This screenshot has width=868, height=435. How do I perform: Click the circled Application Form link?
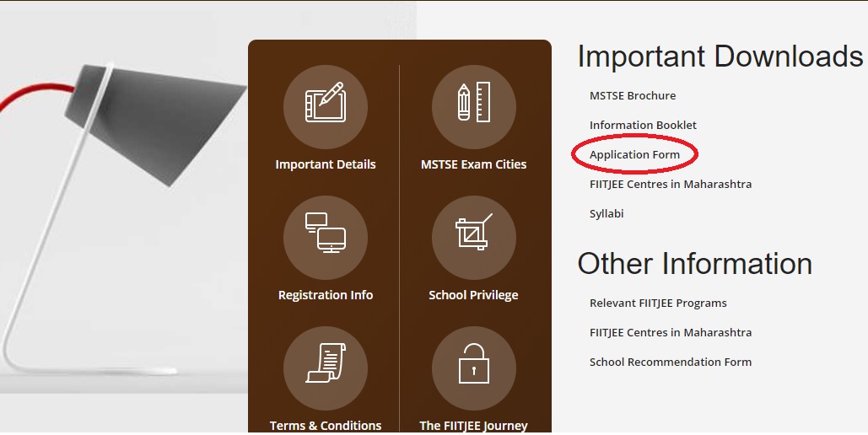634,155
